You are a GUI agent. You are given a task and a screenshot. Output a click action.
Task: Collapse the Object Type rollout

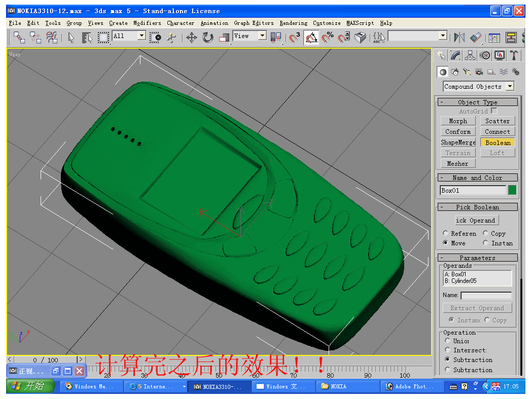[477, 102]
